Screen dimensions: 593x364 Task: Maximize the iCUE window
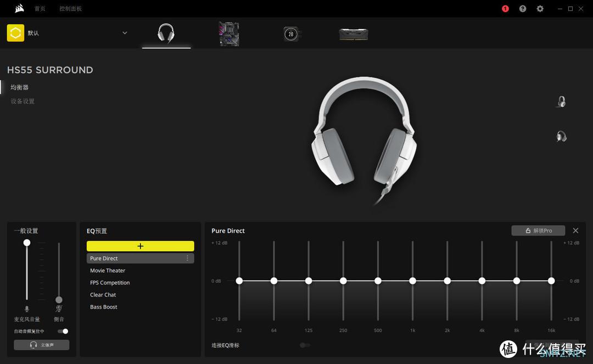[570, 9]
